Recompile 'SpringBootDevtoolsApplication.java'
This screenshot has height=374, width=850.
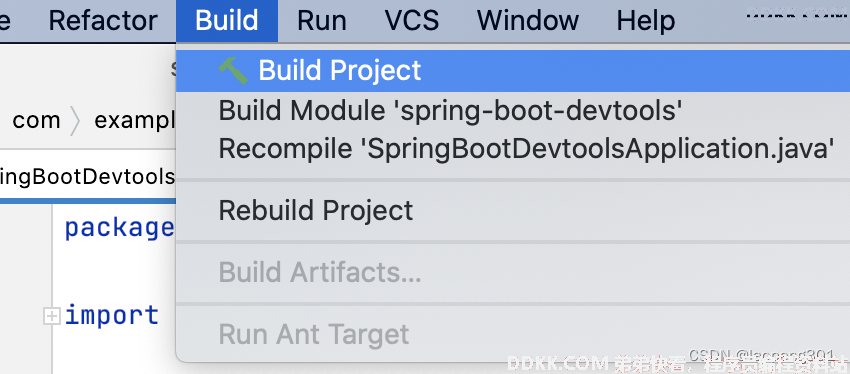pos(513,148)
